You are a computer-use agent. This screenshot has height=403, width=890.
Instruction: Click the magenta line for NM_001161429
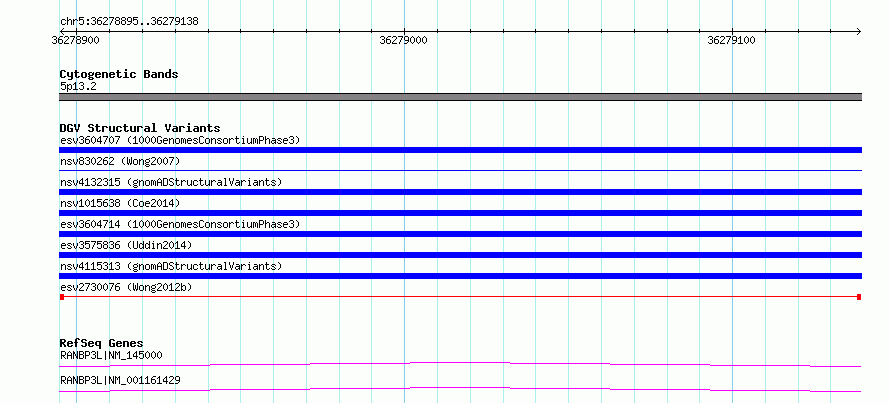[x=460, y=389]
